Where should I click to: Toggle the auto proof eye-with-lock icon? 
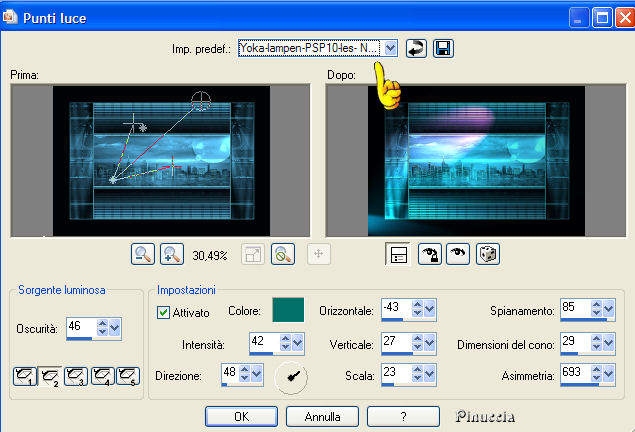point(430,254)
